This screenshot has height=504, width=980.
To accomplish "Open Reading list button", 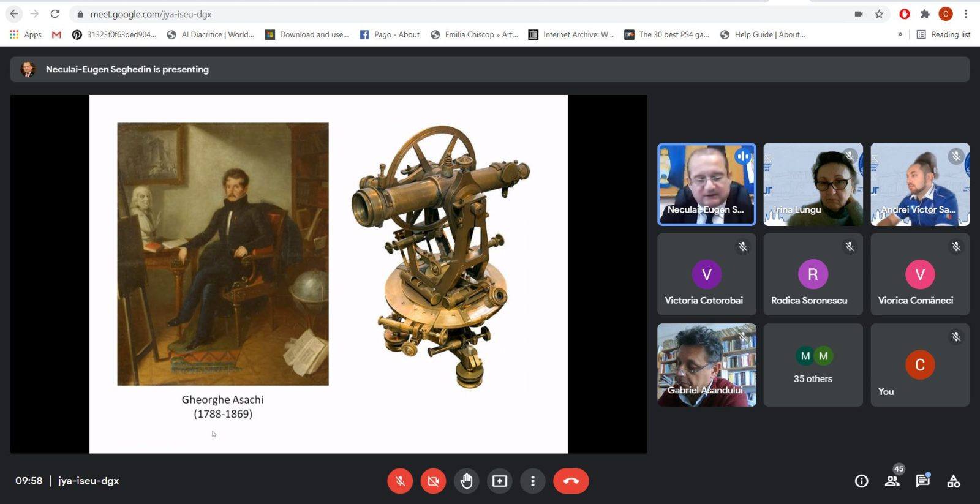I will pos(943,35).
